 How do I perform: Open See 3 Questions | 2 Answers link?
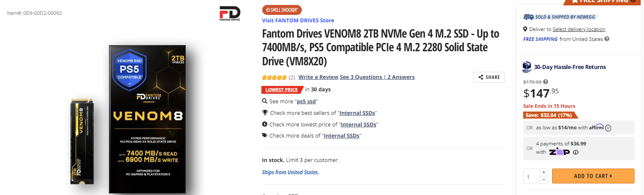tap(377, 77)
